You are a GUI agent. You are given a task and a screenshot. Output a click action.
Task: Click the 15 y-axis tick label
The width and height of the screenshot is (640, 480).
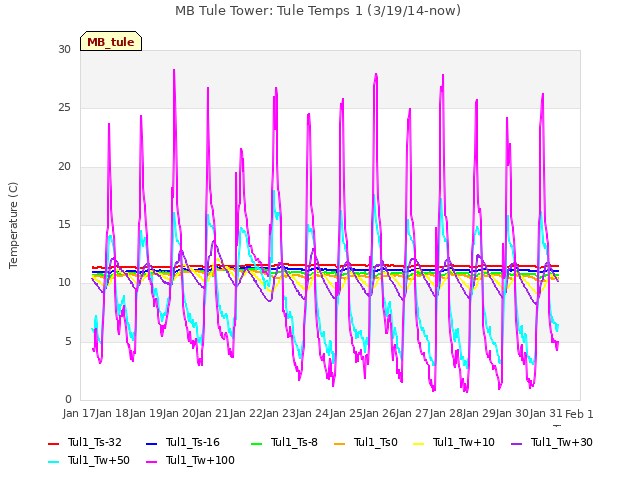tap(64, 224)
